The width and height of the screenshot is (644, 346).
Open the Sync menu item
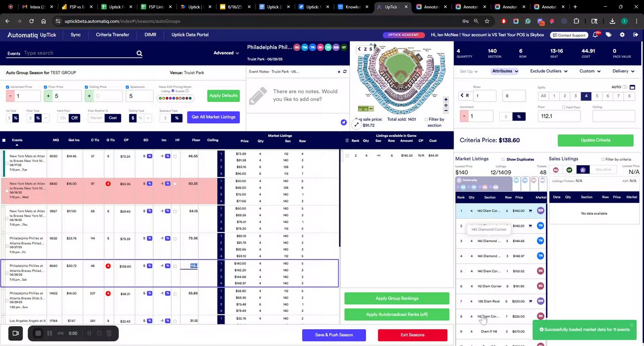click(x=75, y=35)
